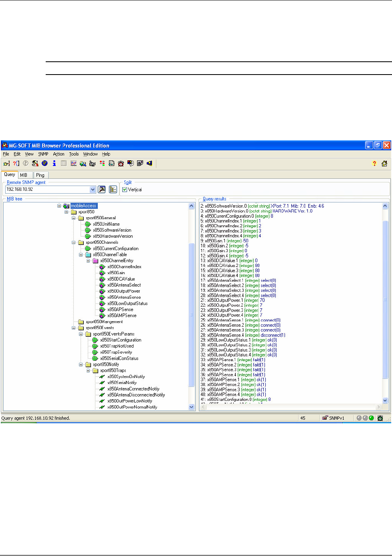Click the table grid toolbar icon
392x556 pixels.
pos(64,164)
